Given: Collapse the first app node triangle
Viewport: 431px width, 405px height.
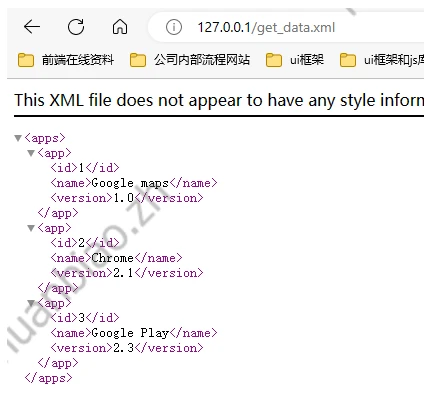Looking at the screenshot, I should [31, 153].
